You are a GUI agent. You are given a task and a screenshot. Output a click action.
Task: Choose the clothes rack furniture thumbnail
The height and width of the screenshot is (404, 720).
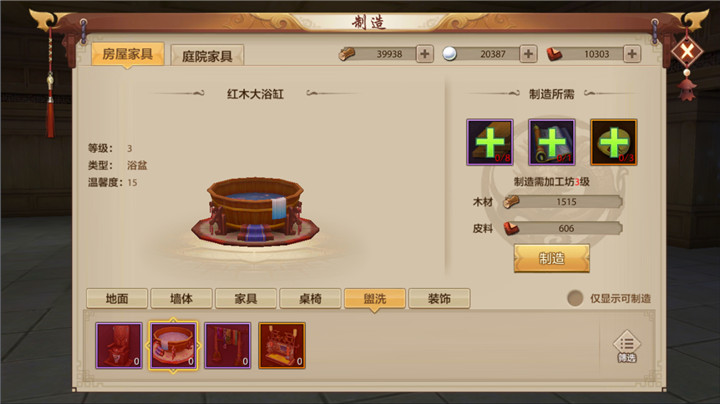228,346
